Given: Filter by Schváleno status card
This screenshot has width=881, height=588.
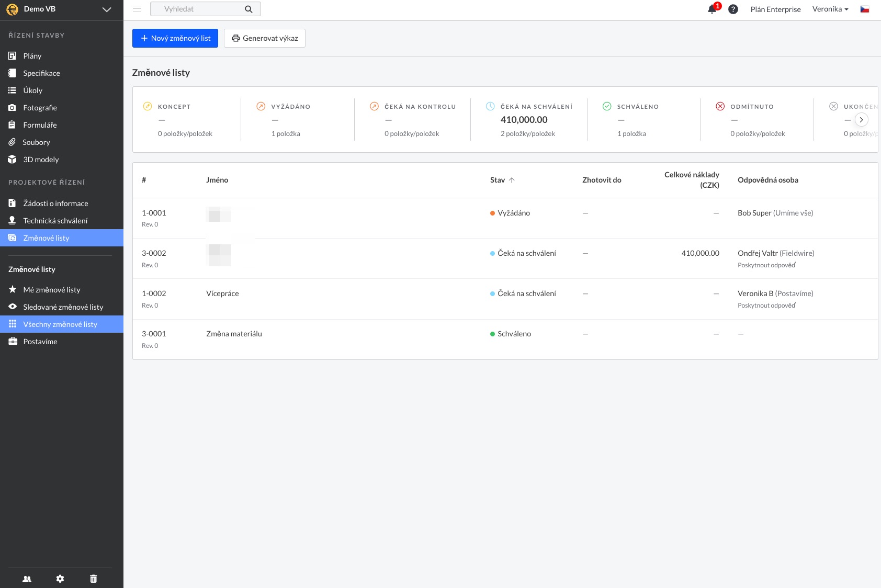Looking at the screenshot, I should 643,120.
